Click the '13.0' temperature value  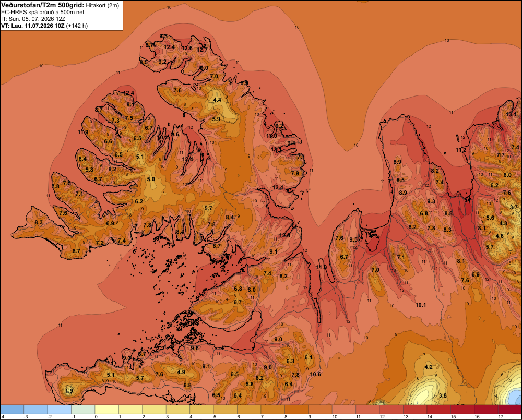click(x=271, y=136)
